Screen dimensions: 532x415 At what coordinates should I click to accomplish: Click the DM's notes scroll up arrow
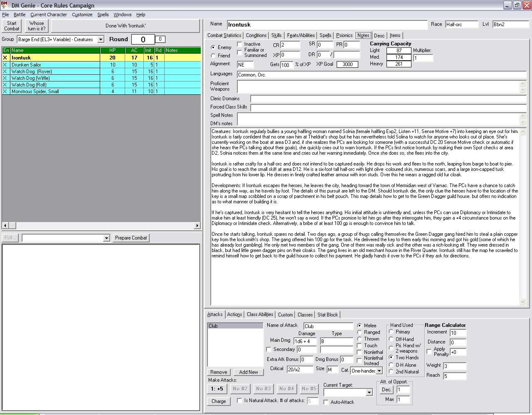(x=523, y=132)
